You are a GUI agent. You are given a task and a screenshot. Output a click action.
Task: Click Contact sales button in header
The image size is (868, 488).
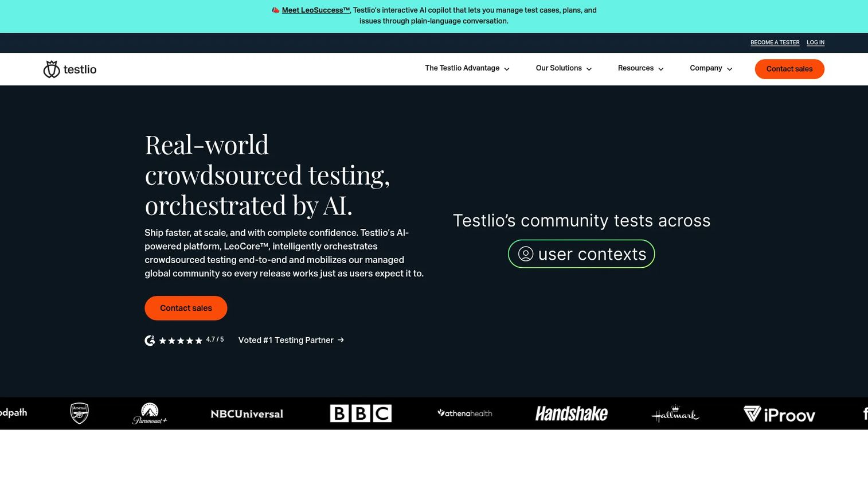tap(789, 69)
